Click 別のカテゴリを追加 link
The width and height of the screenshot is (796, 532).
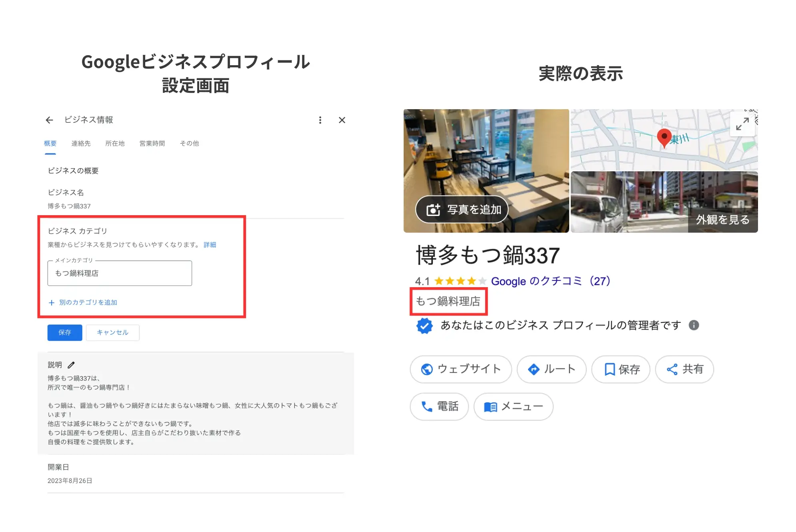coord(88,302)
